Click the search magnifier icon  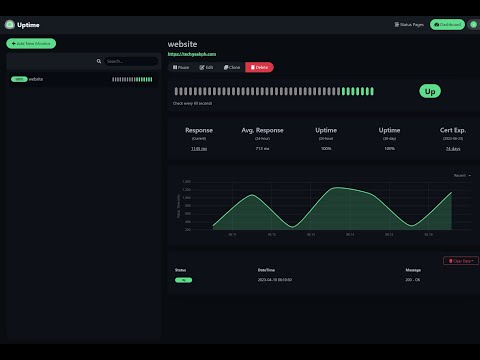pos(99,61)
